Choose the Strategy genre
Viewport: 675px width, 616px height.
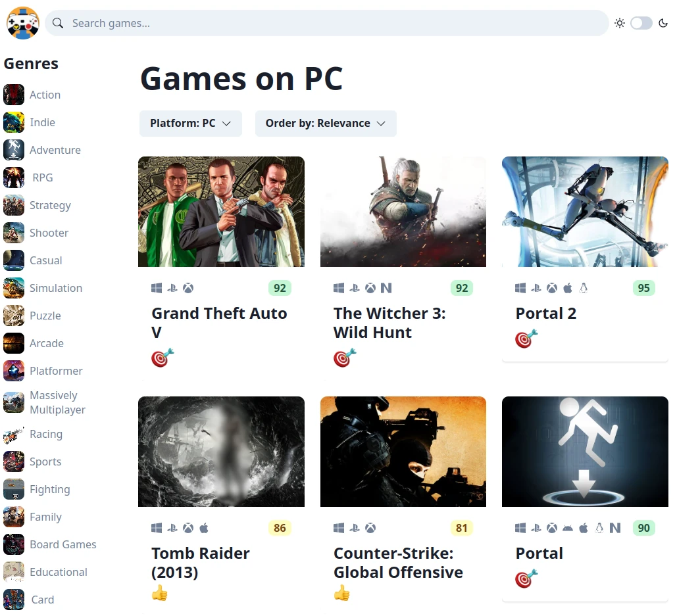click(x=51, y=205)
